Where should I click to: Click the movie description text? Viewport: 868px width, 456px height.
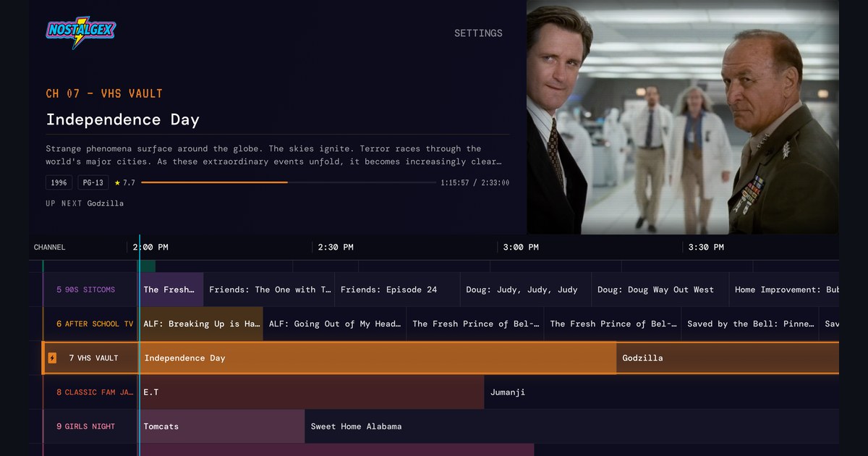coord(273,155)
